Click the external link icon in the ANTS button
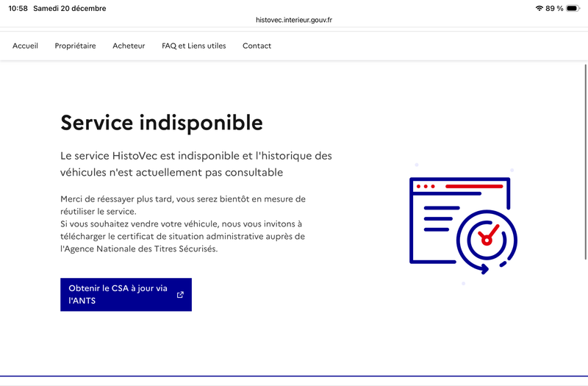 tap(180, 295)
